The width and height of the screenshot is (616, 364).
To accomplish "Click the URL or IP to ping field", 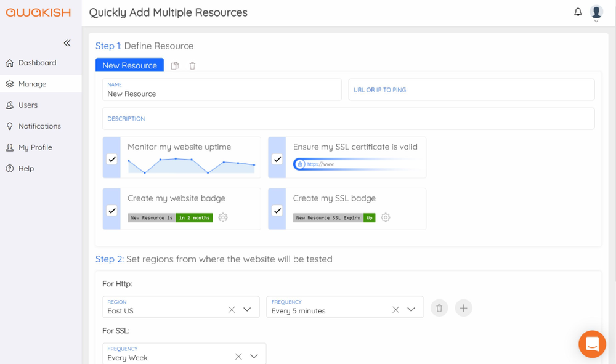I will [471, 89].
